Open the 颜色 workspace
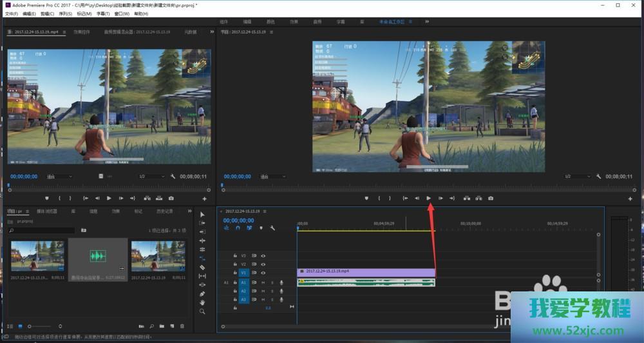Image resolution: width=644 pixels, height=343 pixels. click(x=270, y=21)
